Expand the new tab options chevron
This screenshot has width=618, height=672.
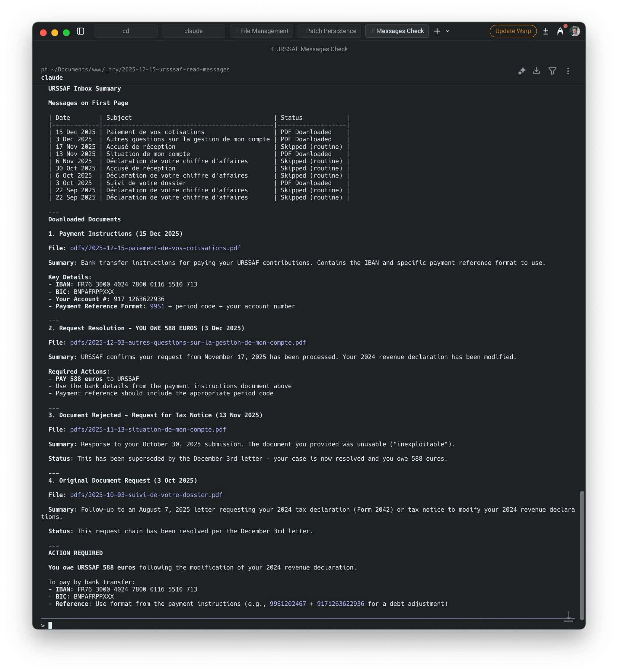point(448,31)
